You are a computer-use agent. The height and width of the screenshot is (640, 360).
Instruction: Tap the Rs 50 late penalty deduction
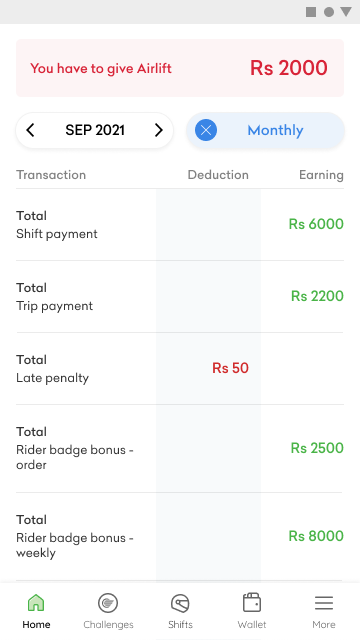230,368
